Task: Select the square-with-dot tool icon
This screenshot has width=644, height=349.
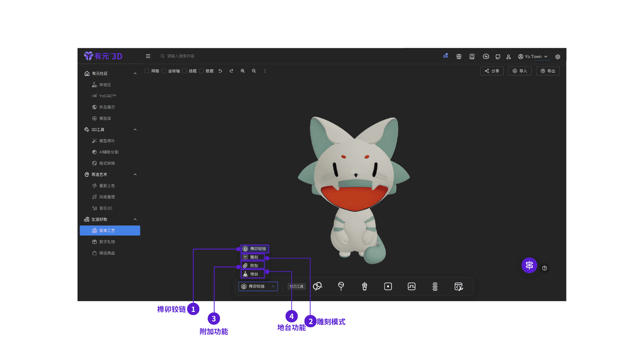Action: point(388,287)
